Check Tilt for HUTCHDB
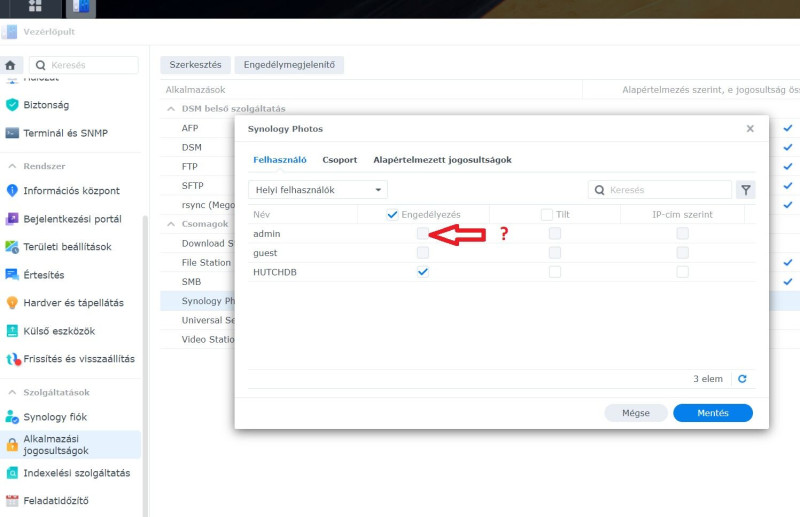This screenshot has width=800, height=517. pos(555,272)
